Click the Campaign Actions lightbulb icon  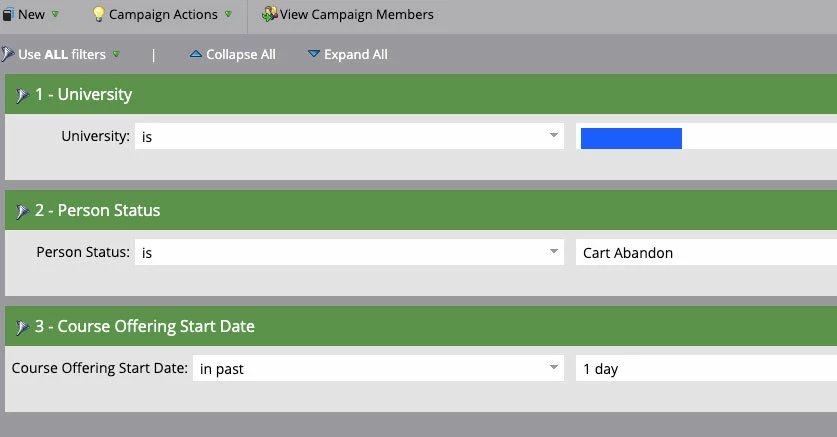point(98,14)
